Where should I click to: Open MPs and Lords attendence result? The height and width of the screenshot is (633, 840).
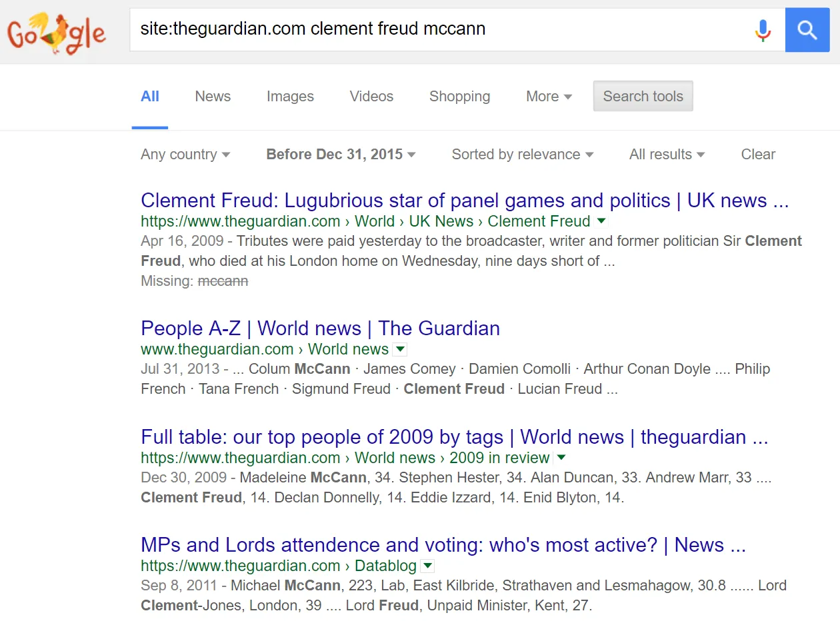pos(443,545)
